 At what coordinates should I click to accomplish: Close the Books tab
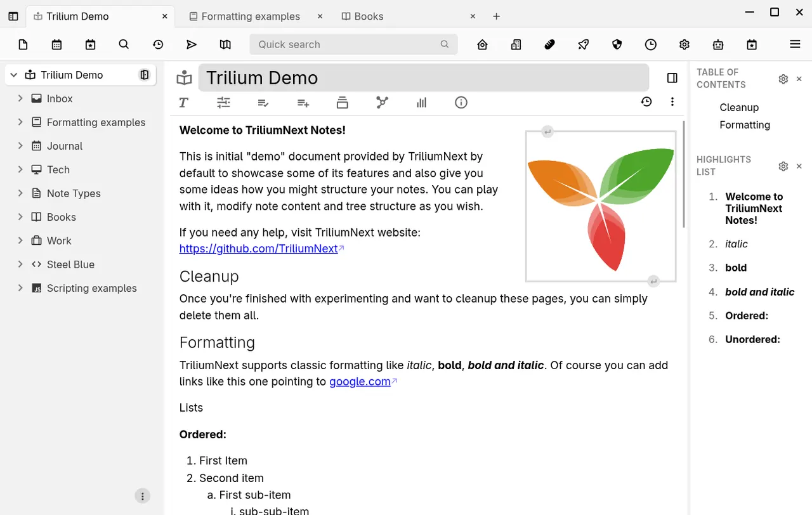(x=473, y=16)
